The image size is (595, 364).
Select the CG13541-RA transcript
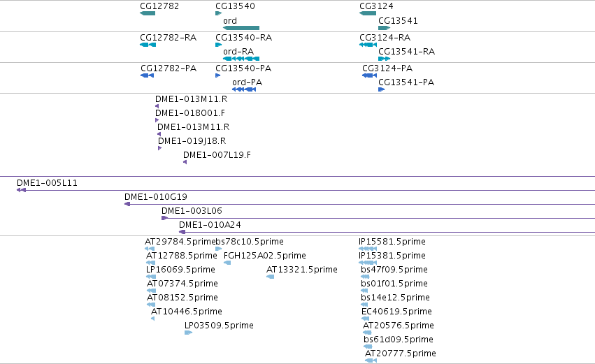pyautogui.click(x=385, y=59)
